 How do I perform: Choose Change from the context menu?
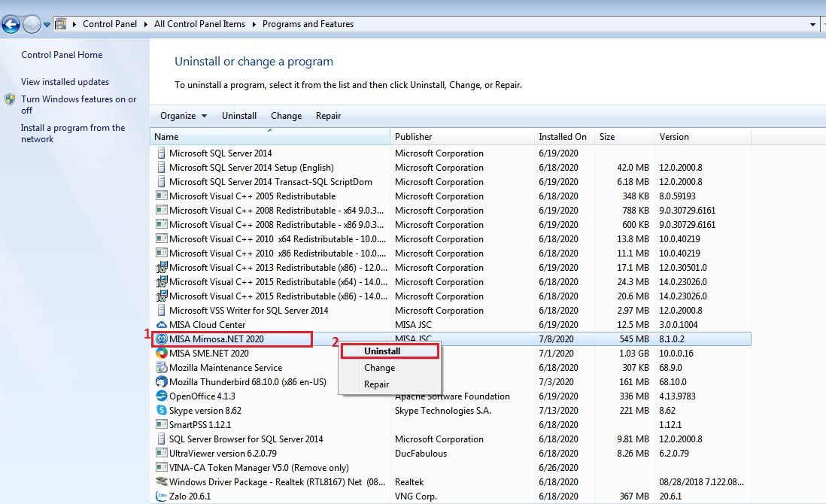coord(389,368)
